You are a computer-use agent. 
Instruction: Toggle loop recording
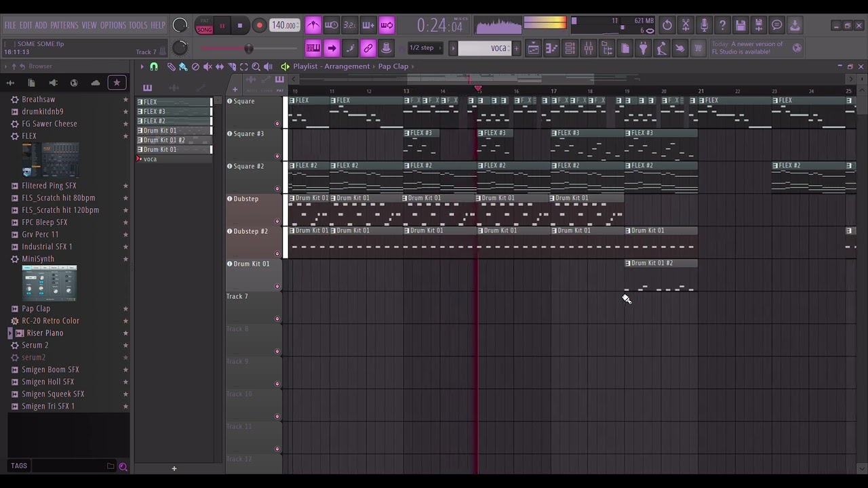point(387,25)
